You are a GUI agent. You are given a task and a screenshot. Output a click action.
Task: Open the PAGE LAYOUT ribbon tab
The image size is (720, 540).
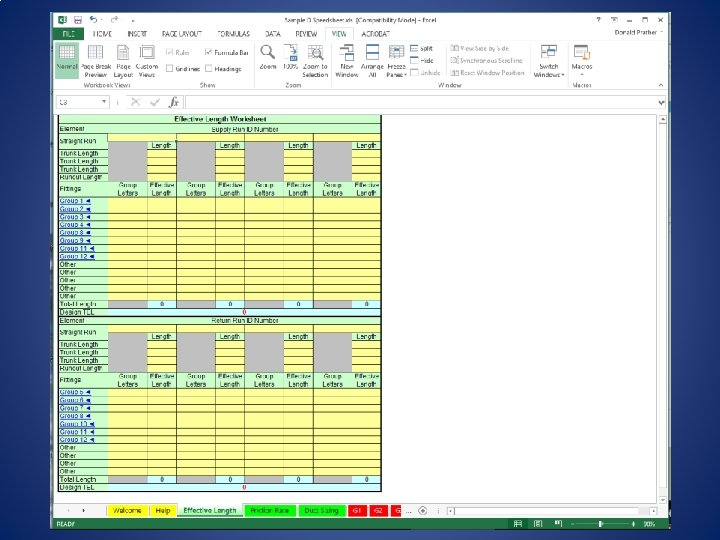182,34
